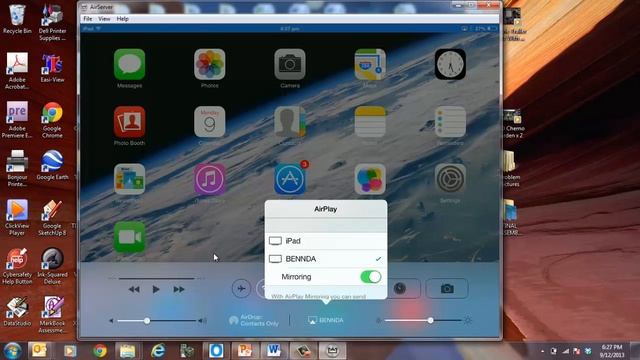Open the Contacts app icon
The width and height of the screenshot is (640, 360).
click(290, 122)
